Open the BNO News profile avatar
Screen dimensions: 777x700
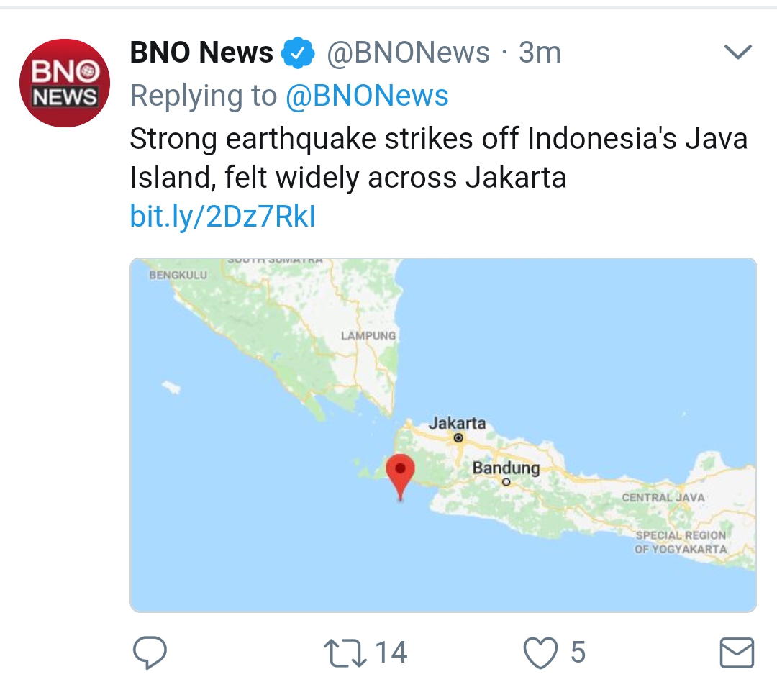65,83
